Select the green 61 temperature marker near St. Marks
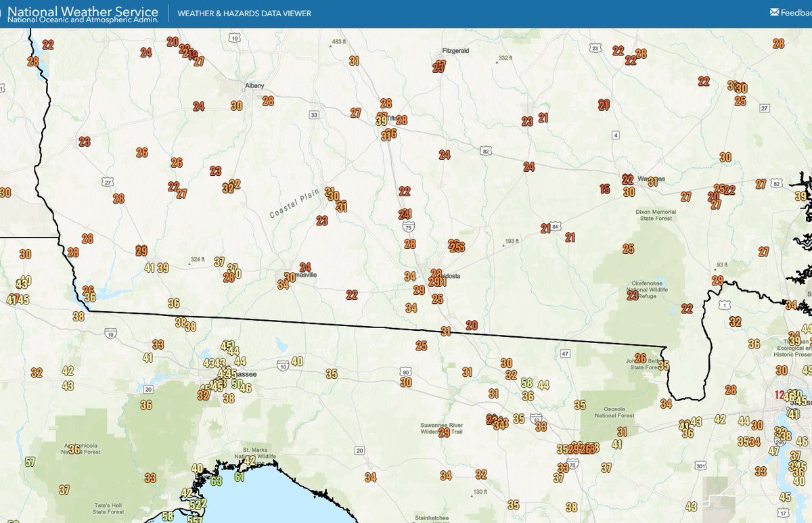Screen dimensions: 812x523 point(238,476)
